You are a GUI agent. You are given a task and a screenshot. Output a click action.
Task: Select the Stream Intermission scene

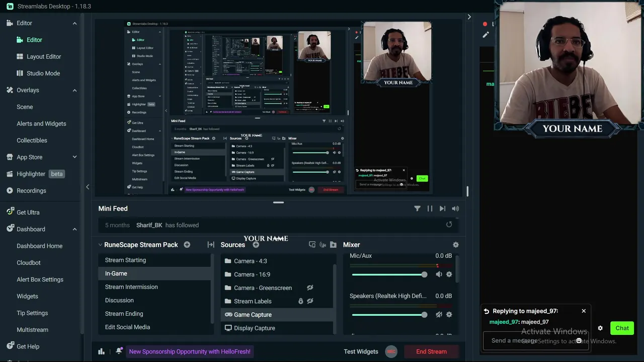pyautogui.click(x=155, y=287)
